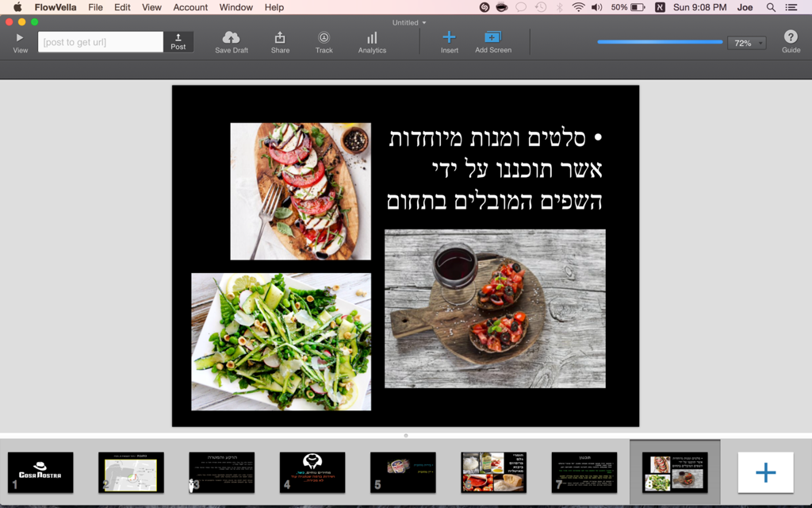Screen dimensions: 812x508
Task: Click the post to get url field
Action: point(101,42)
